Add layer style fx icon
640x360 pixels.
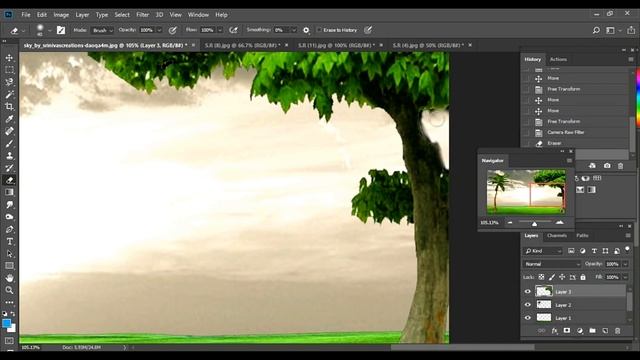tap(554, 331)
